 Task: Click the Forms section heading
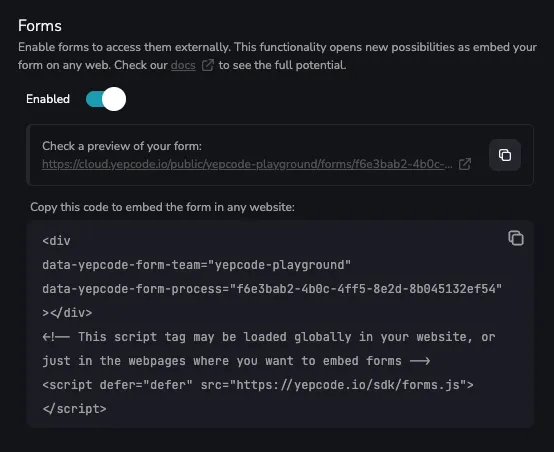click(40, 26)
